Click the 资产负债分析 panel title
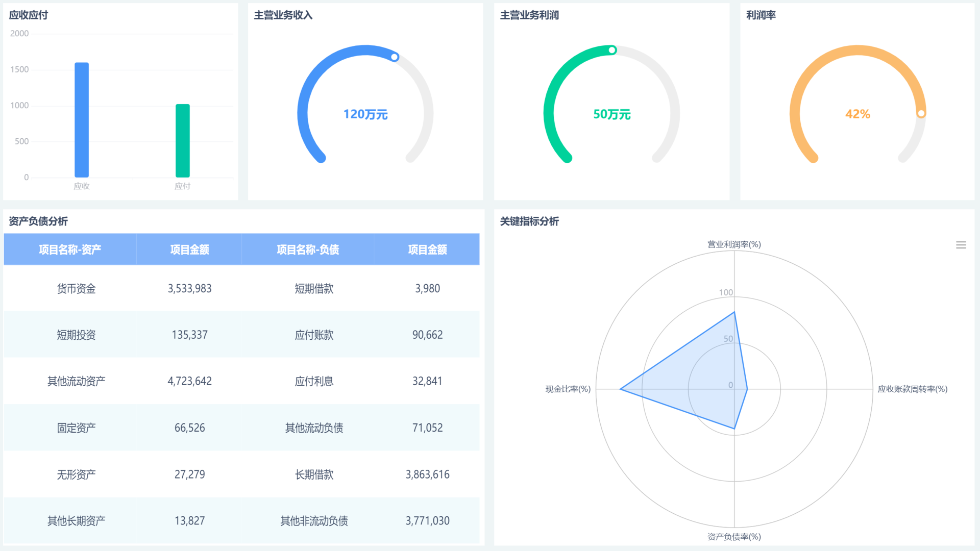Viewport: 980px width, 551px height. pyautogui.click(x=38, y=221)
